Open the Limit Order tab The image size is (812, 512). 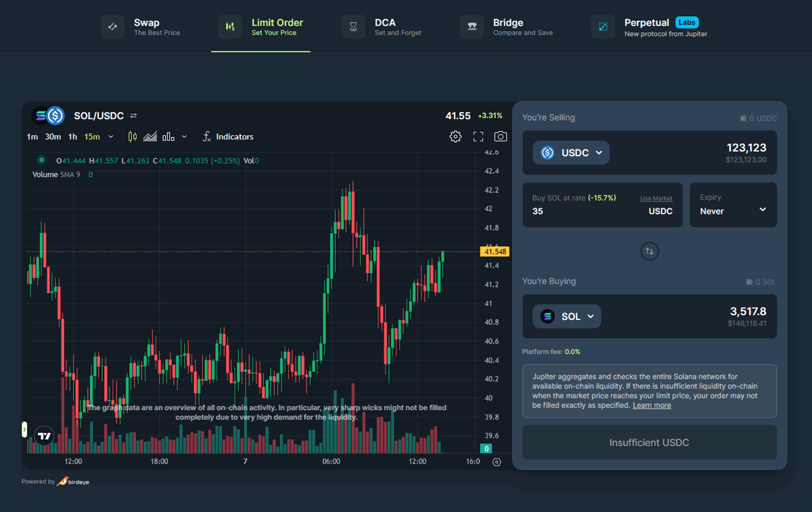click(261, 27)
